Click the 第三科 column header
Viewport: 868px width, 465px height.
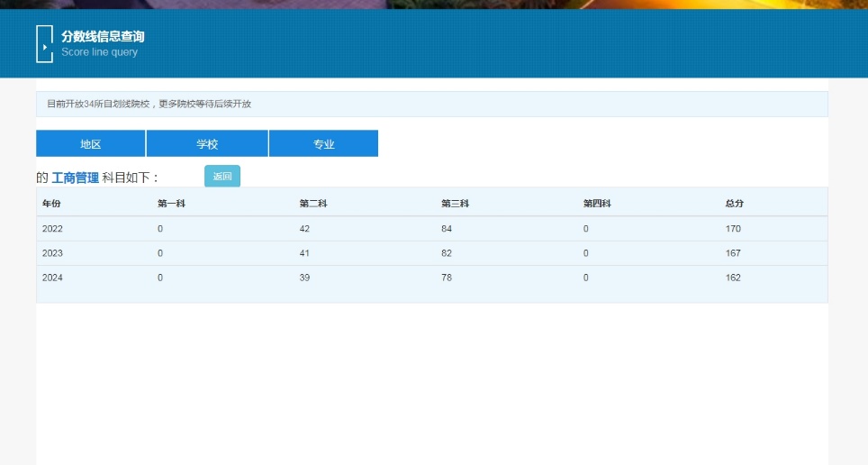click(455, 204)
